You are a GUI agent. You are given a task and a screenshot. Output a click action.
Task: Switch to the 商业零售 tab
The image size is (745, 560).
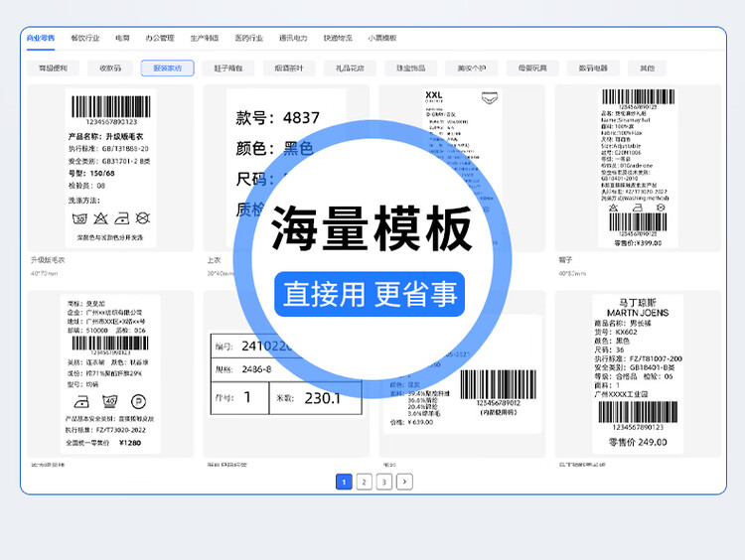point(41,38)
